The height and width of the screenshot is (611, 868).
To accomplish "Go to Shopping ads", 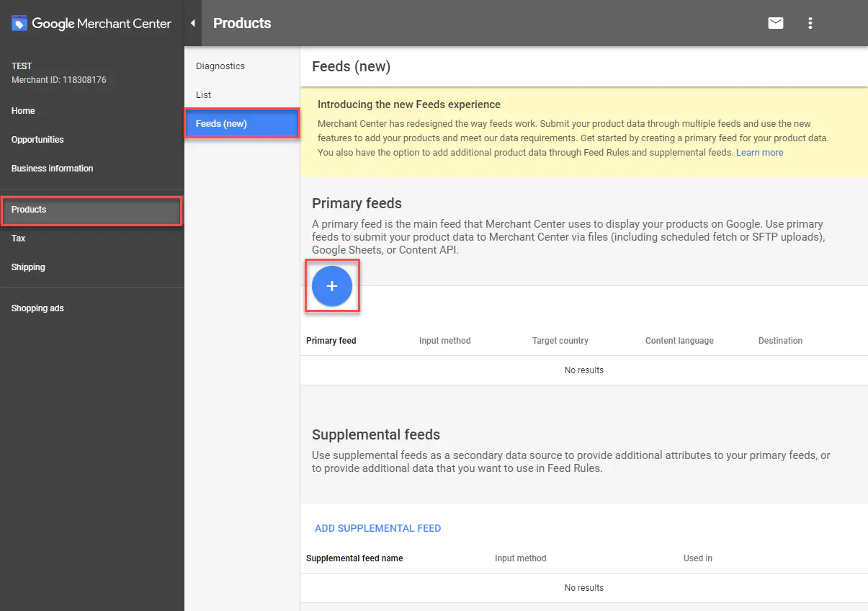I will (37, 308).
